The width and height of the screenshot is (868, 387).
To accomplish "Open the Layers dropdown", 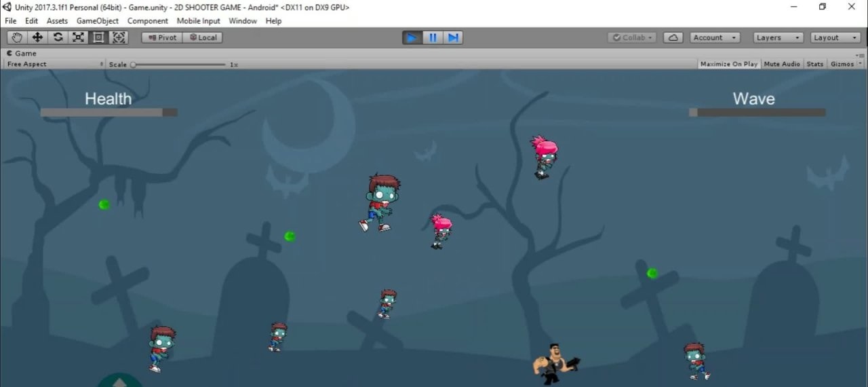I will coord(778,37).
